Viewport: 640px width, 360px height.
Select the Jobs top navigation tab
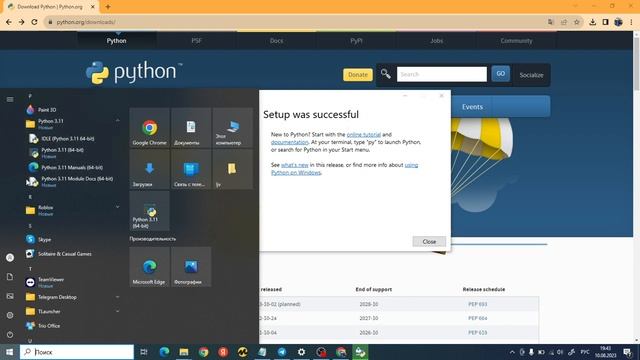pos(436,41)
